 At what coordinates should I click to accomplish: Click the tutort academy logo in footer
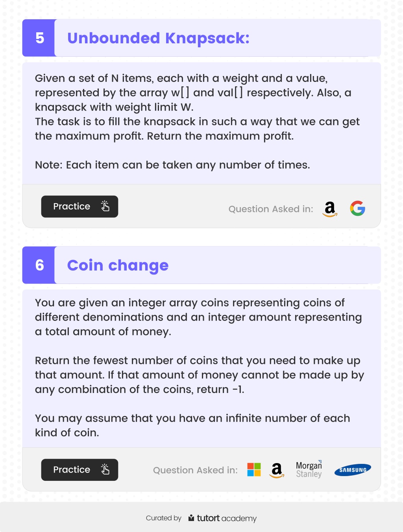[222, 518]
